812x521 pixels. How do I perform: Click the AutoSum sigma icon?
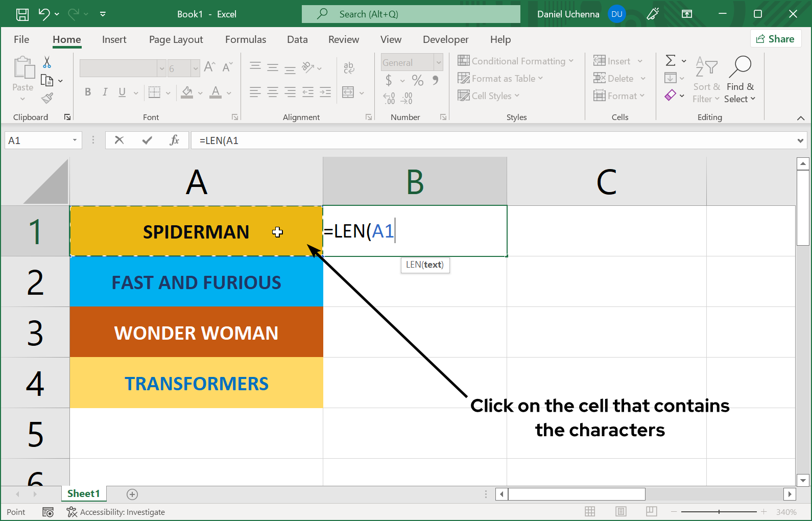tap(671, 61)
